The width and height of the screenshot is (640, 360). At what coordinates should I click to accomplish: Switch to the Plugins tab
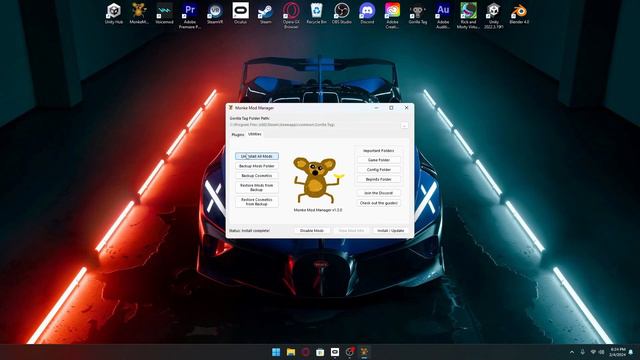tap(238, 134)
